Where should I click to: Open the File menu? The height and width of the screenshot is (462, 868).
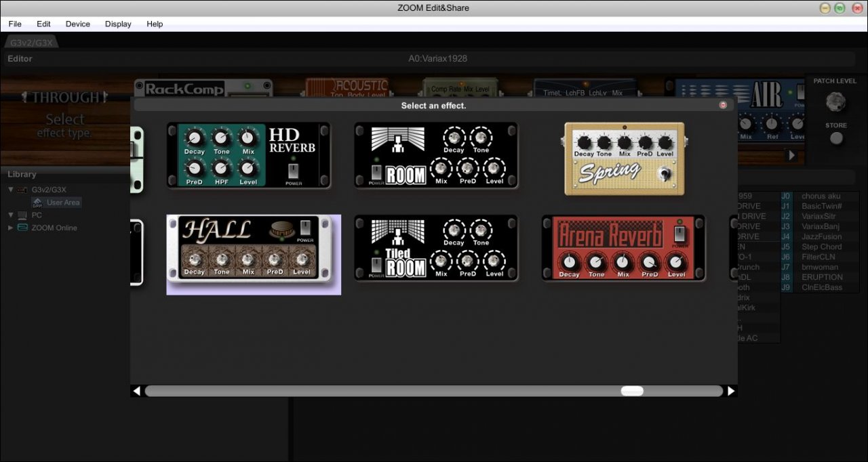click(15, 24)
